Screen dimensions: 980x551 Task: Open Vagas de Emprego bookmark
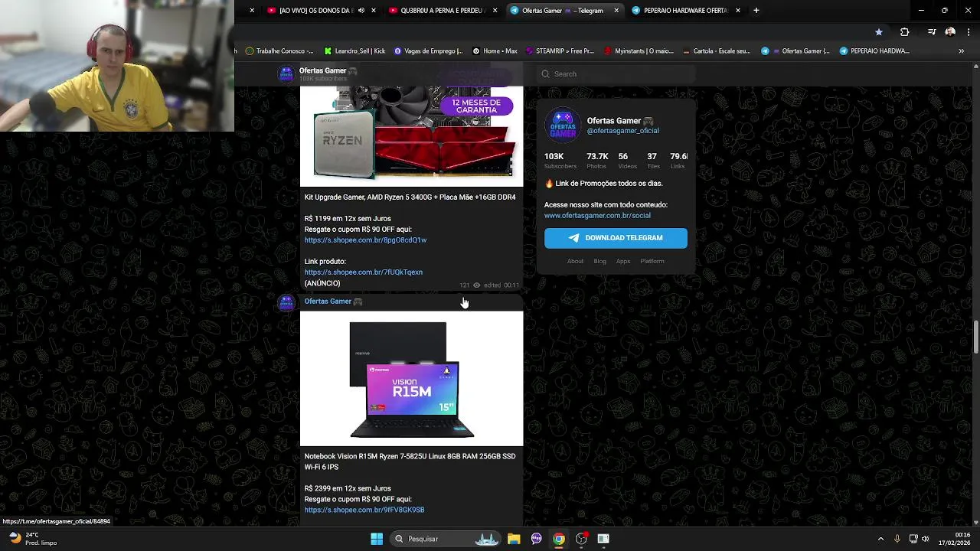pyautogui.click(x=428, y=51)
